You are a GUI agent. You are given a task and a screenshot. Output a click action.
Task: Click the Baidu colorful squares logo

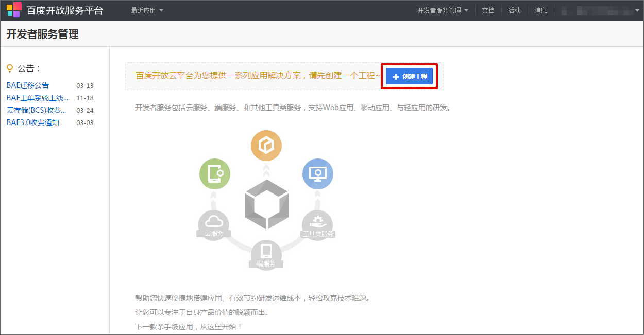pos(14,10)
